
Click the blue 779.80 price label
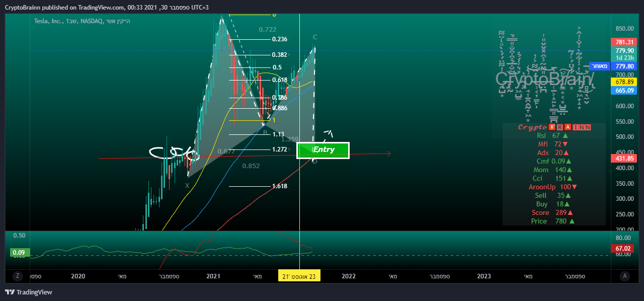click(x=624, y=66)
